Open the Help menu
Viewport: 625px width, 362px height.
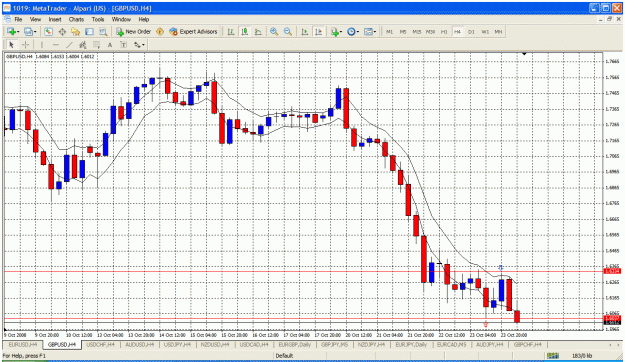pyautogui.click(x=143, y=19)
